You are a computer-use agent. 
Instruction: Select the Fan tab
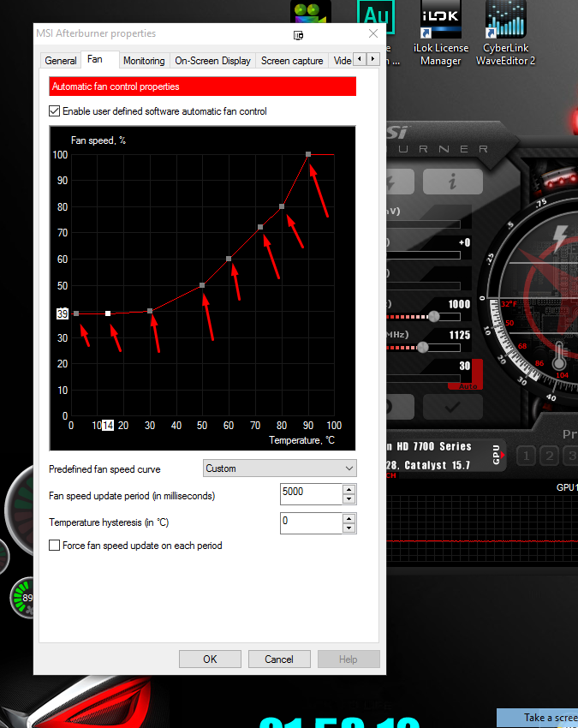tap(95, 59)
